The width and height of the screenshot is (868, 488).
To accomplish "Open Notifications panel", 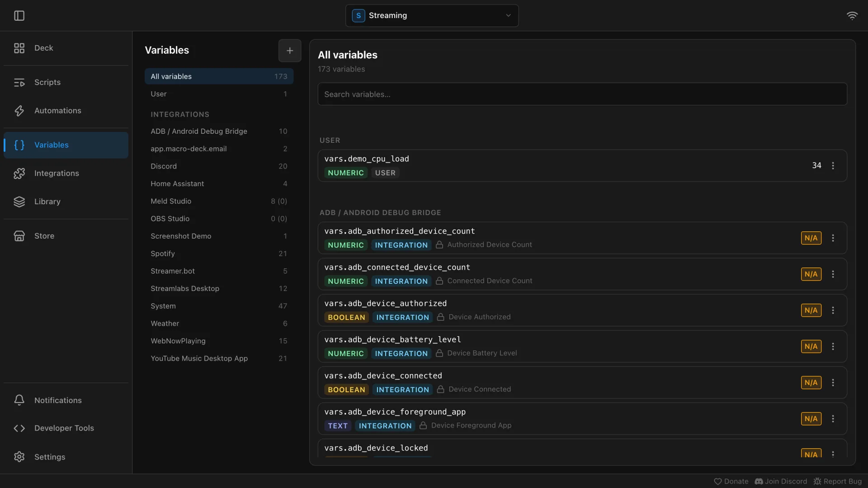I will click(66, 400).
